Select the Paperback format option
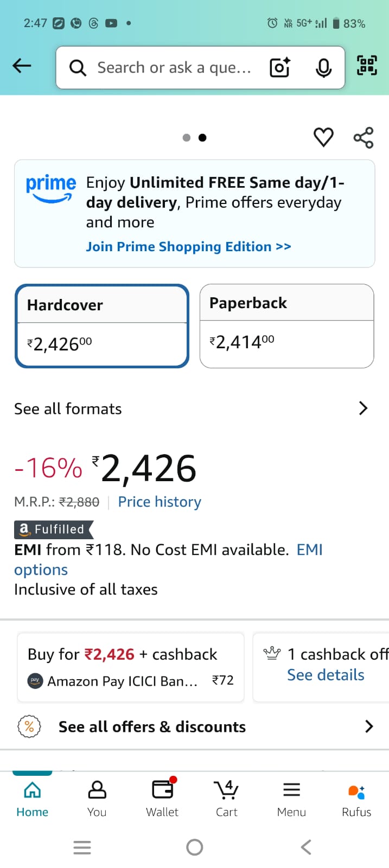 pos(286,326)
